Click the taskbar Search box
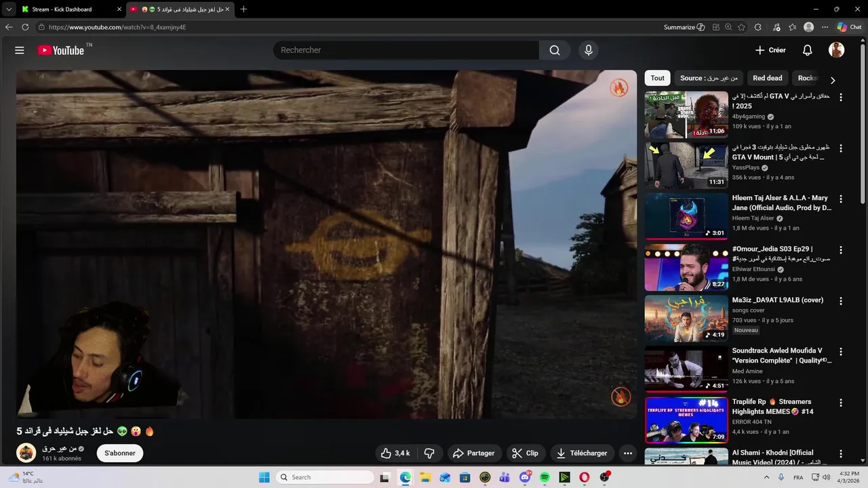Image resolution: width=868 pixels, height=488 pixels. pyautogui.click(x=325, y=477)
